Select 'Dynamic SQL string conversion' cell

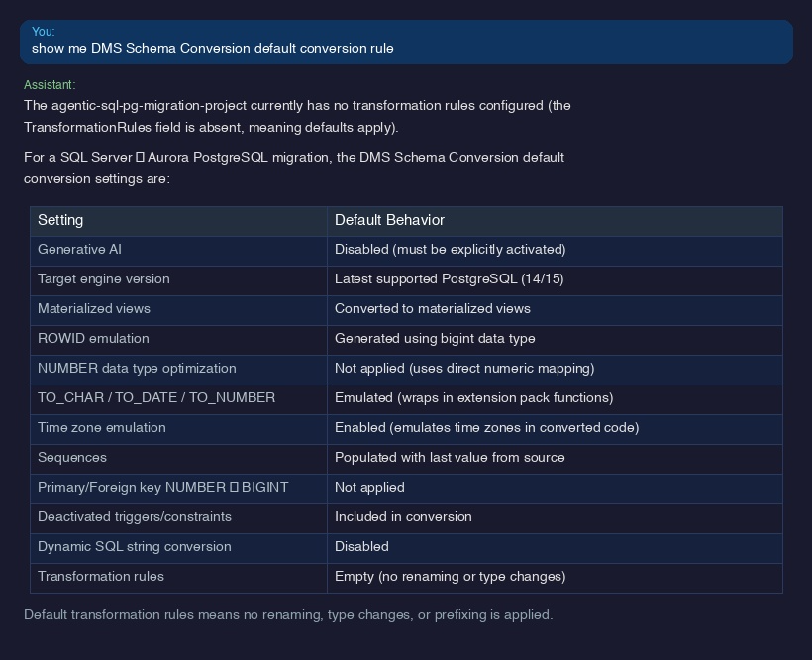(x=178, y=548)
